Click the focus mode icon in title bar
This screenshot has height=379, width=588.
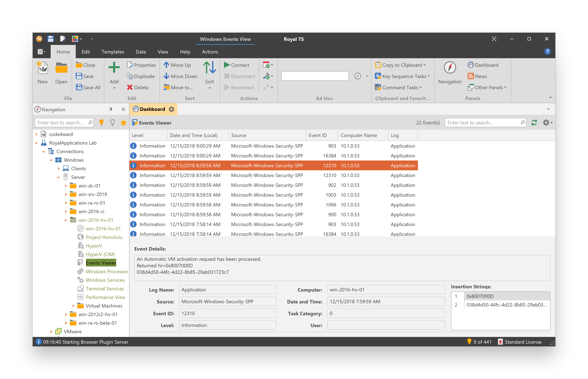point(494,39)
